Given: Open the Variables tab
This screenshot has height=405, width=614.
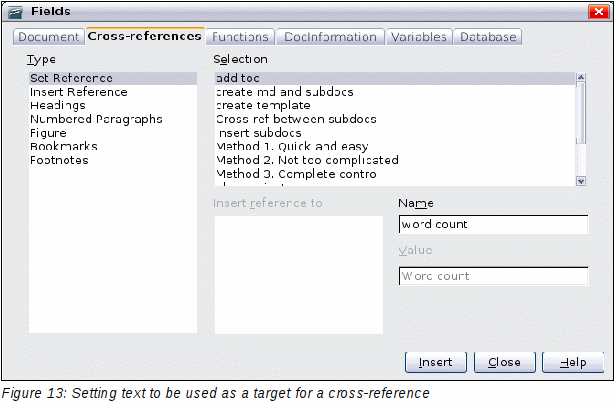Looking at the screenshot, I should [x=419, y=37].
